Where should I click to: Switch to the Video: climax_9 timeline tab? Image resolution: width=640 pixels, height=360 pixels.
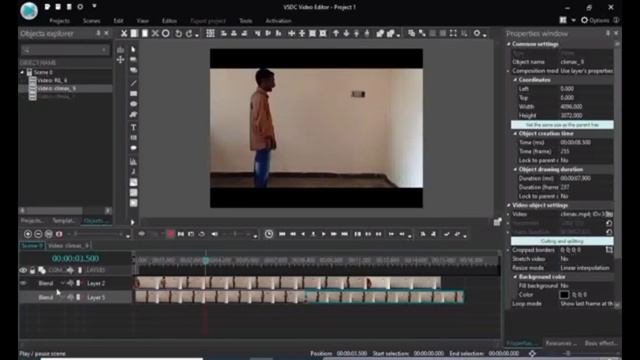pyautogui.click(x=68, y=246)
